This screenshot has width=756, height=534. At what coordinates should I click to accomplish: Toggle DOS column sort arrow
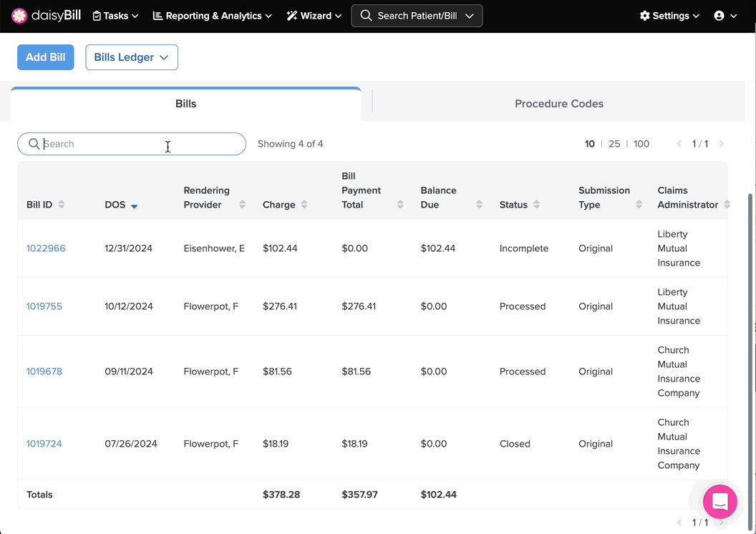click(x=134, y=205)
